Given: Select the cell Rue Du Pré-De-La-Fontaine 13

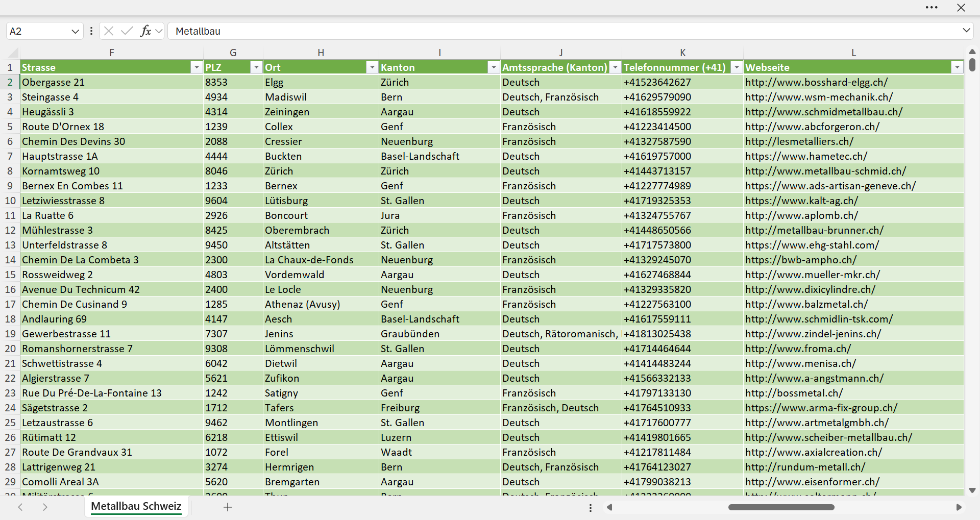Looking at the screenshot, I should 112,393.
